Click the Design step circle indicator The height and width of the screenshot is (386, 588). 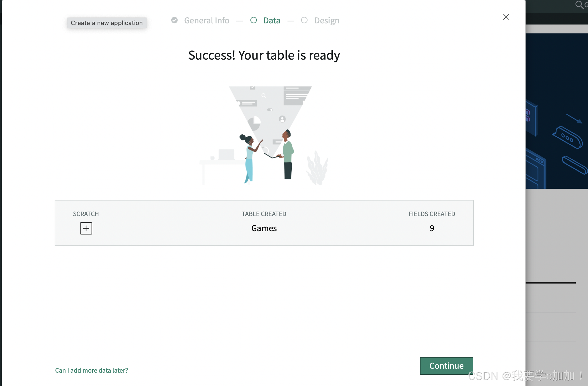304,20
